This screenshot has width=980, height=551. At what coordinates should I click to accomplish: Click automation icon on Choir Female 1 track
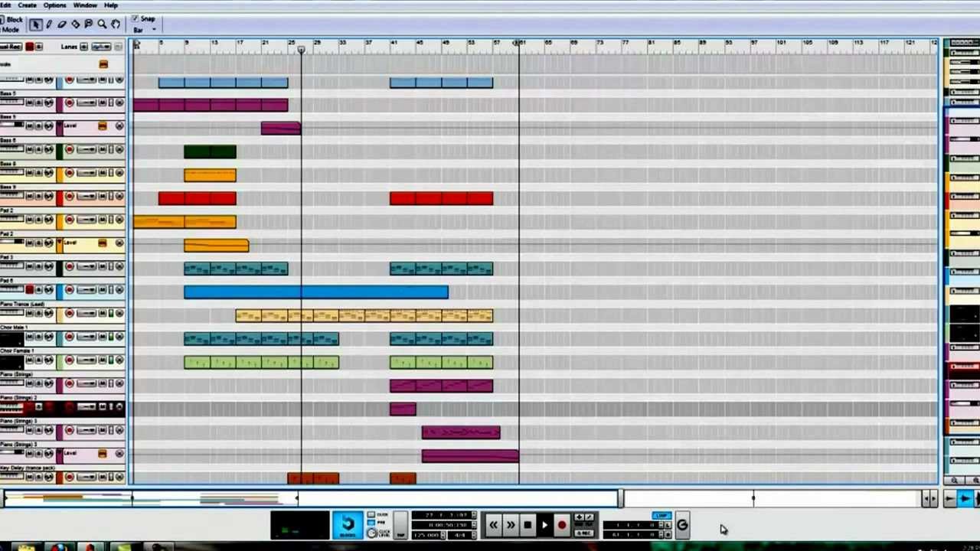[49, 360]
